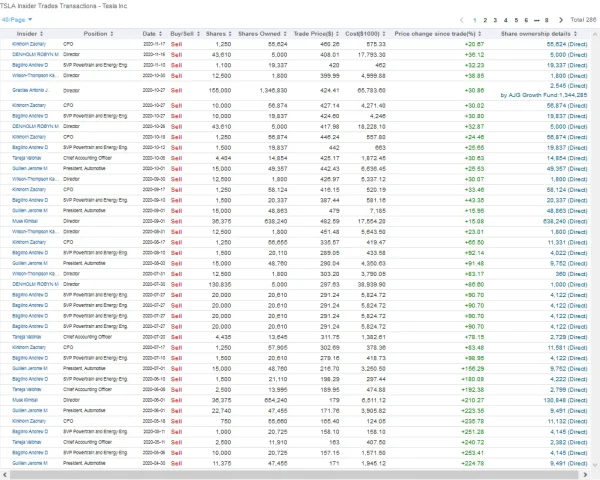Select the 1,346,830 shares owned cell

[273, 90]
